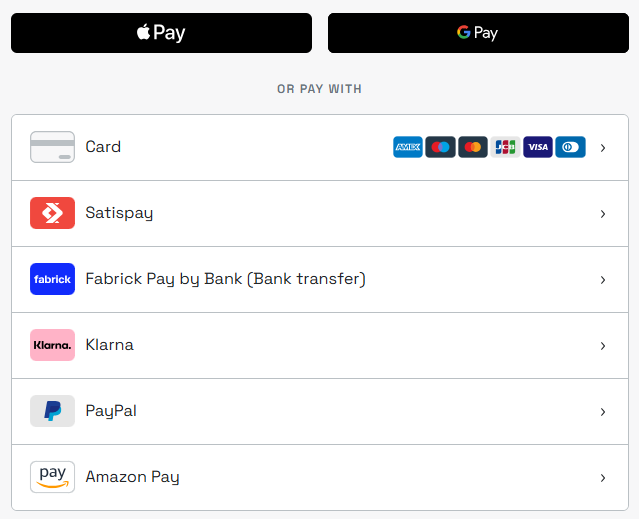Image resolution: width=639 pixels, height=519 pixels.
Task: Click the Apple Pay button
Action: 161,33
